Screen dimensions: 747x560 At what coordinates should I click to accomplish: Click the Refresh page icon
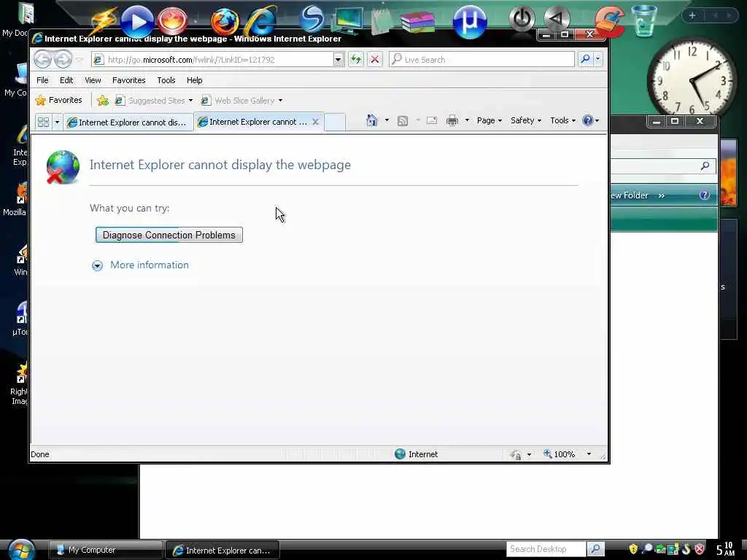tap(356, 60)
